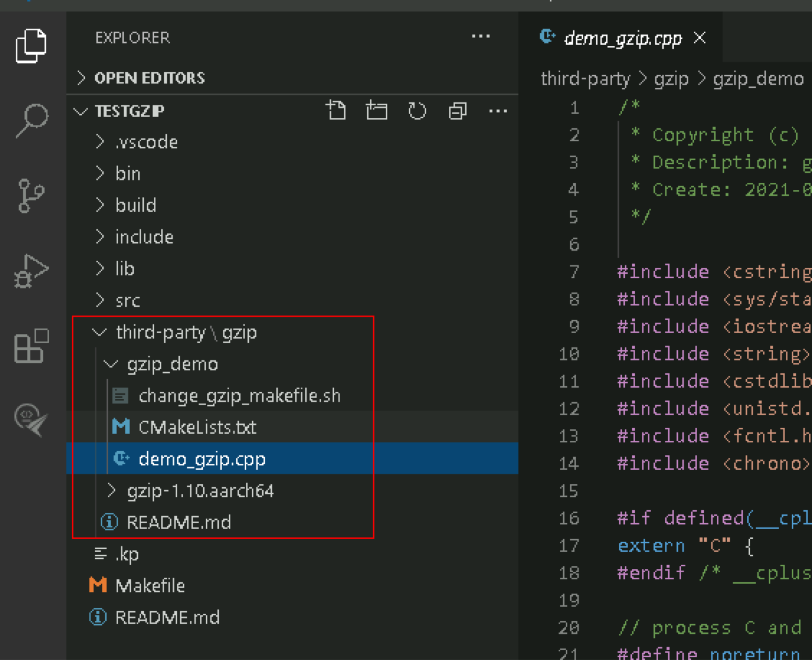The width and height of the screenshot is (812, 660).
Task: Click the icon beside the .kp file
Action: 101,554
